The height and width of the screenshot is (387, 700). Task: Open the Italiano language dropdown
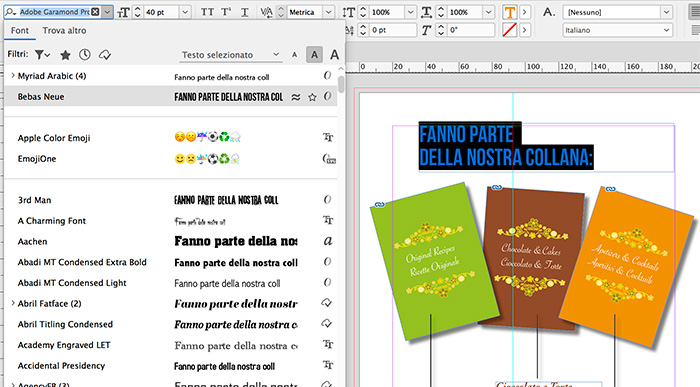[x=618, y=30]
